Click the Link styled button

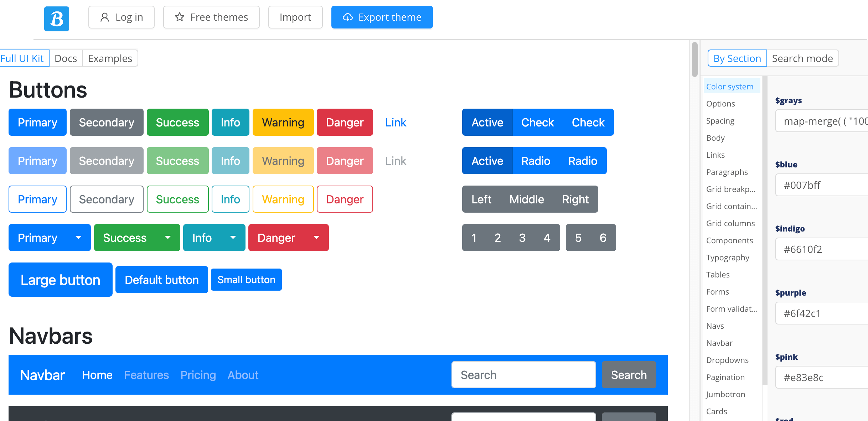click(x=396, y=122)
